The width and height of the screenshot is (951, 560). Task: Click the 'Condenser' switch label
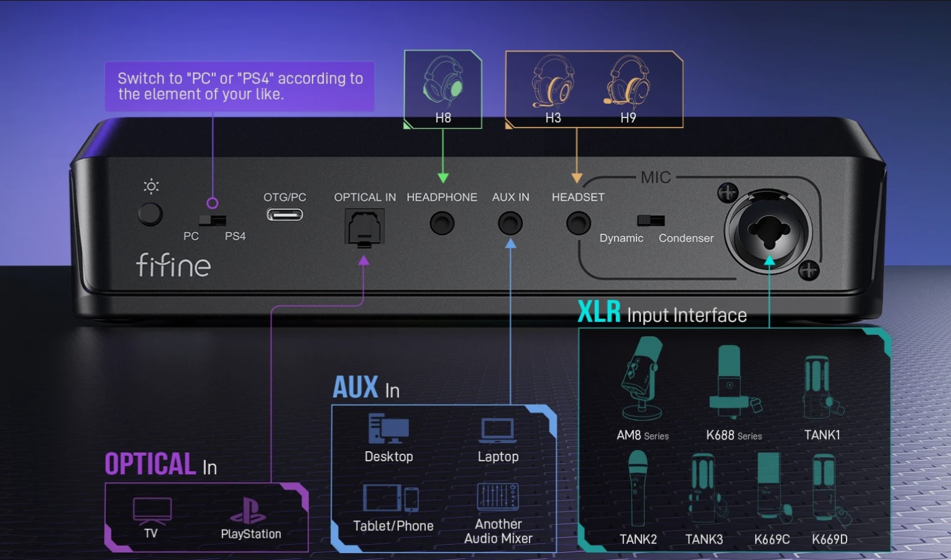coord(686,238)
